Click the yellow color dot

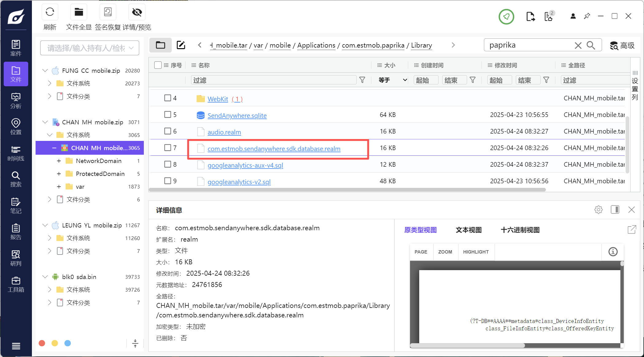pos(55,343)
